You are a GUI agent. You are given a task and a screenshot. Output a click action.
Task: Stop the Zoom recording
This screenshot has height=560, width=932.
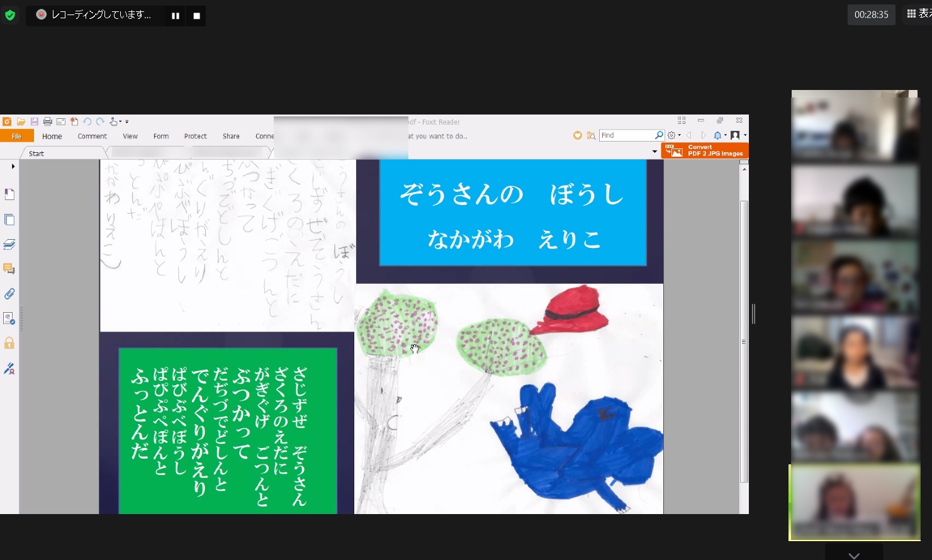point(196,16)
